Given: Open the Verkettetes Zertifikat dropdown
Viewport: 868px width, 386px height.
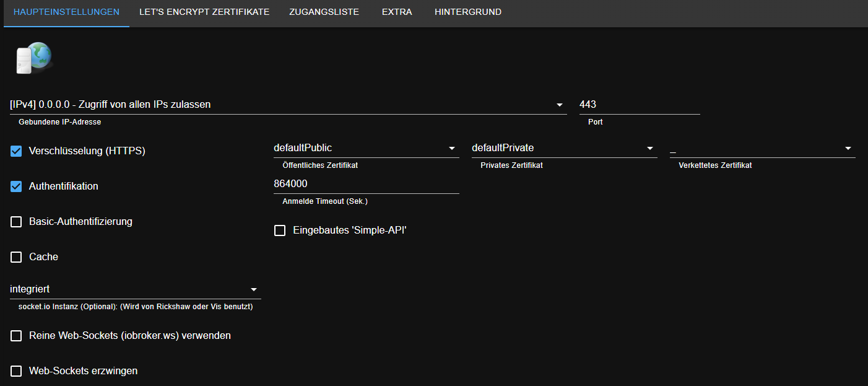Looking at the screenshot, I should (763, 148).
